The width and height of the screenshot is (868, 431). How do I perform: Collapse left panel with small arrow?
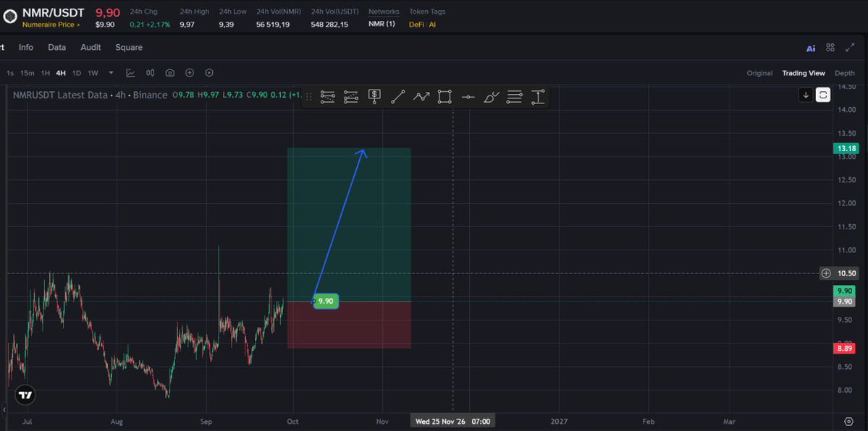point(4,410)
